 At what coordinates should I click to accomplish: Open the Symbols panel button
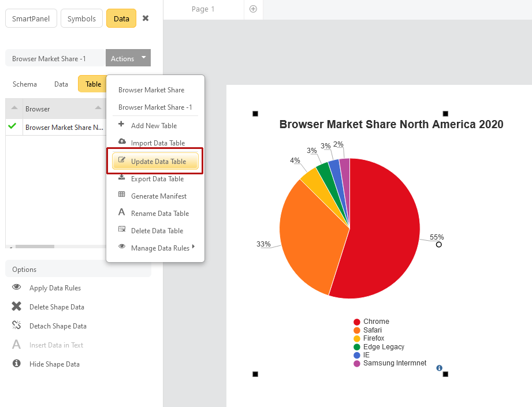click(x=81, y=18)
